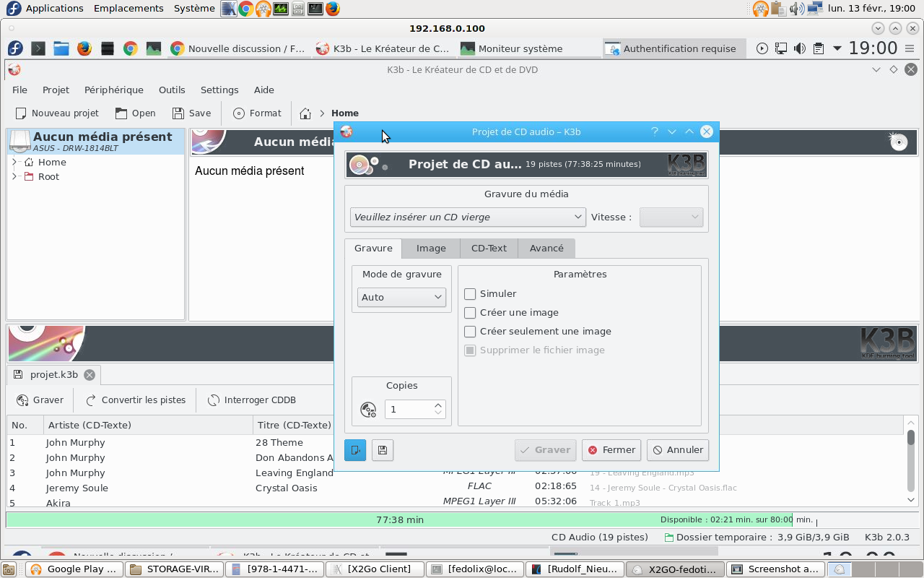Open the Aide menu
924x578 pixels.
264,90
